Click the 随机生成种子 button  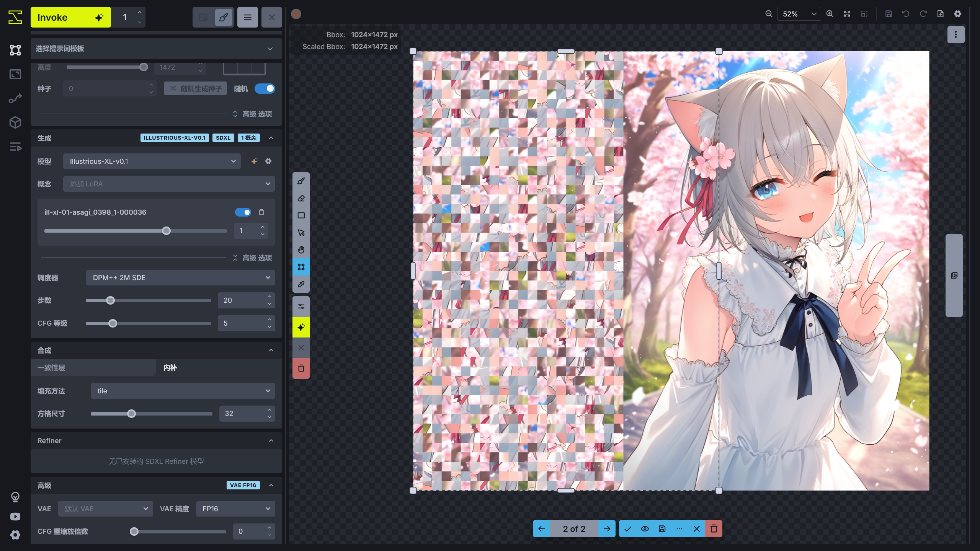[x=195, y=88]
